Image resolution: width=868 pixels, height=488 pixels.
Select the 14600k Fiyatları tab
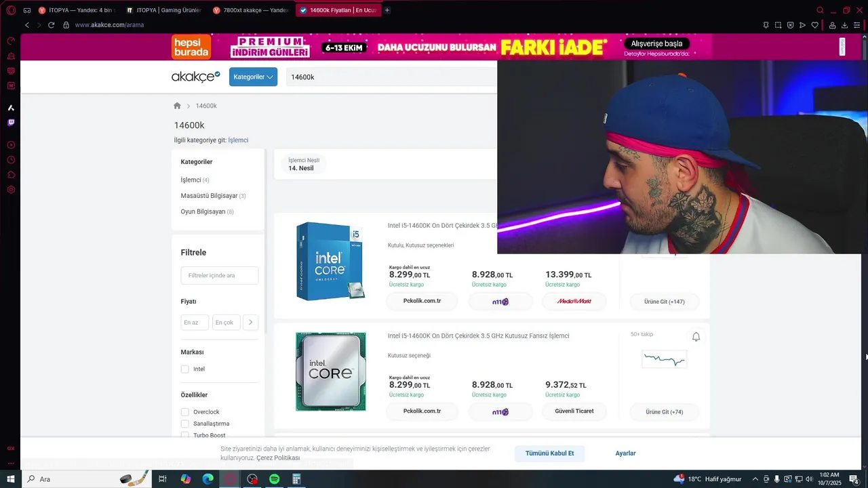(x=338, y=10)
